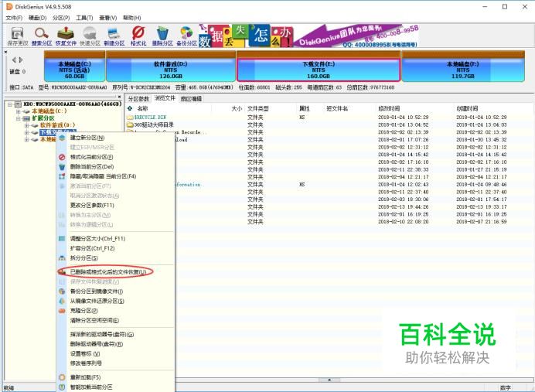Click the 调整分区大小 icon in context menu

[62, 239]
